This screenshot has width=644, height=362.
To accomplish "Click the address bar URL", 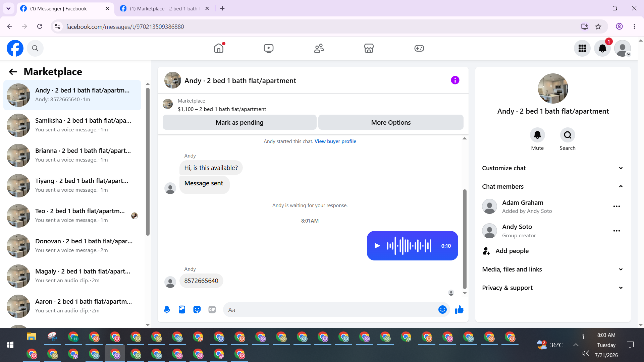I will click(125, 27).
